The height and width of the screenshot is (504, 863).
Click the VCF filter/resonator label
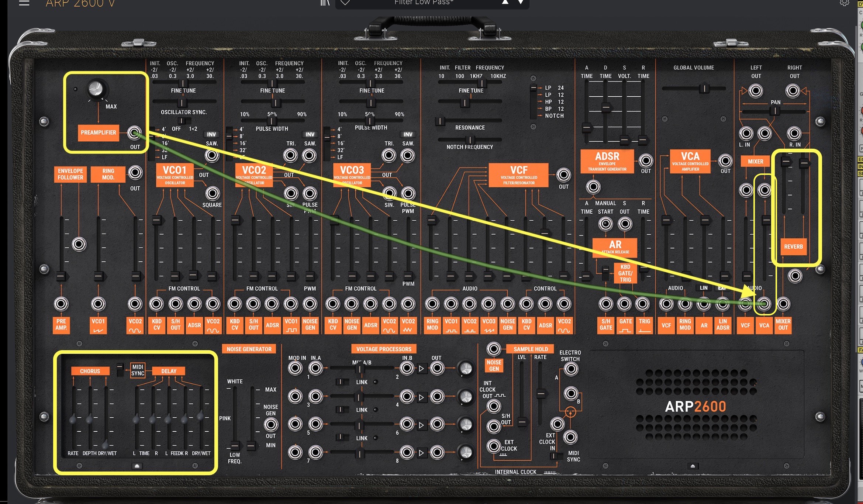(518, 175)
